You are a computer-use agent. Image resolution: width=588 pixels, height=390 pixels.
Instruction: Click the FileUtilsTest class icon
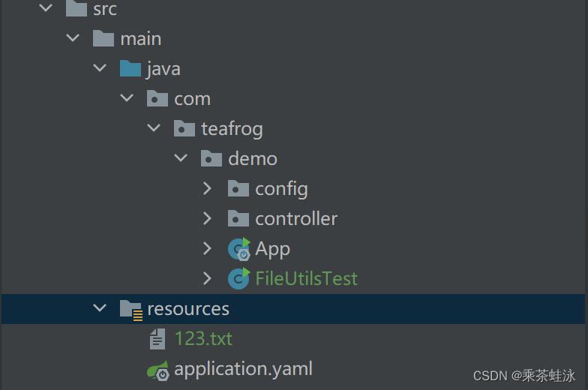pos(238,279)
